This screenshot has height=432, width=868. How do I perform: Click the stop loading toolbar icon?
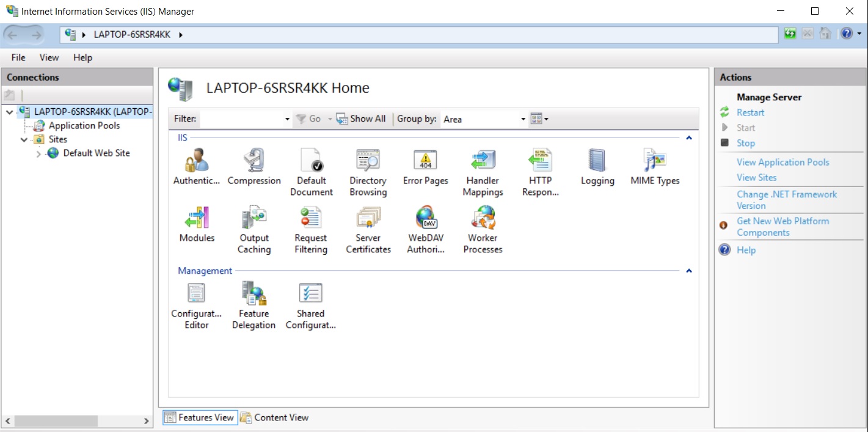point(808,34)
